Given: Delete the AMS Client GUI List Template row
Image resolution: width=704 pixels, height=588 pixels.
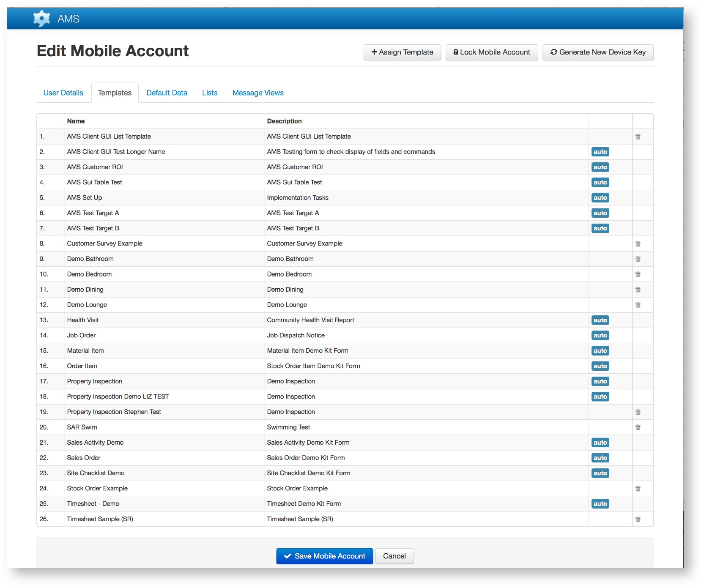Looking at the screenshot, I should pyautogui.click(x=638, y=137).
